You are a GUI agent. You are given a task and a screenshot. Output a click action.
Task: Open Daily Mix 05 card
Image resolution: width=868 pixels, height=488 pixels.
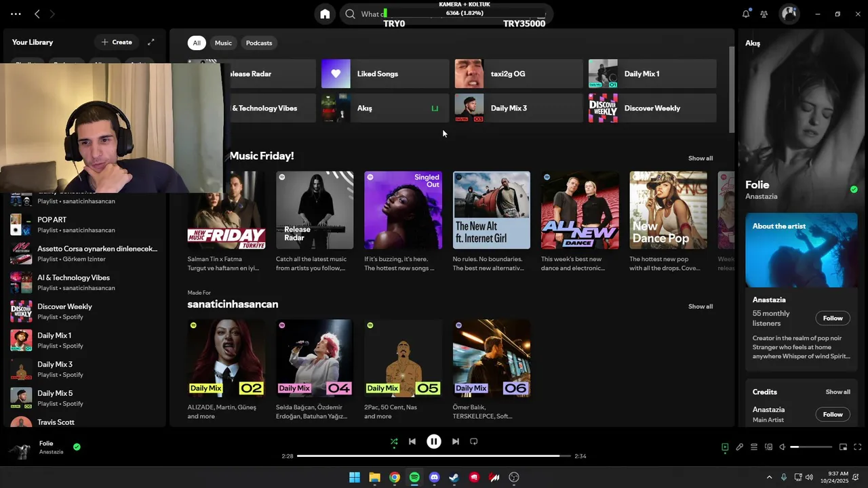[x=403, y=370]
